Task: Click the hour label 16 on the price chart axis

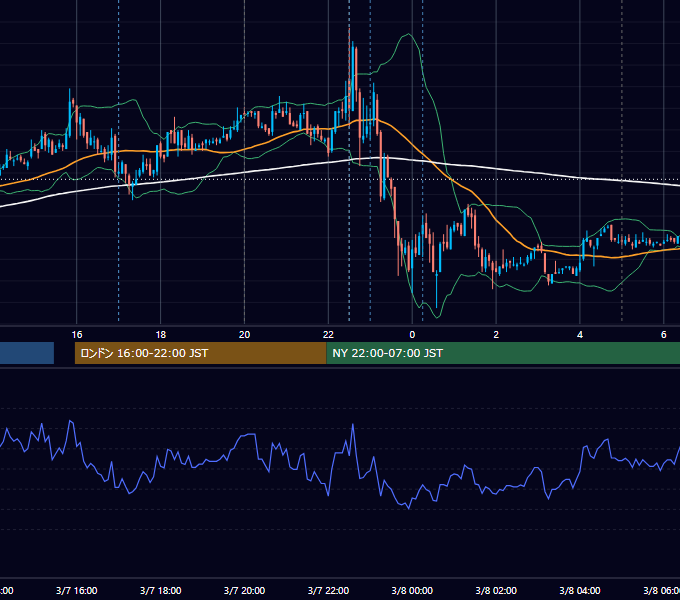Action: 77,334
